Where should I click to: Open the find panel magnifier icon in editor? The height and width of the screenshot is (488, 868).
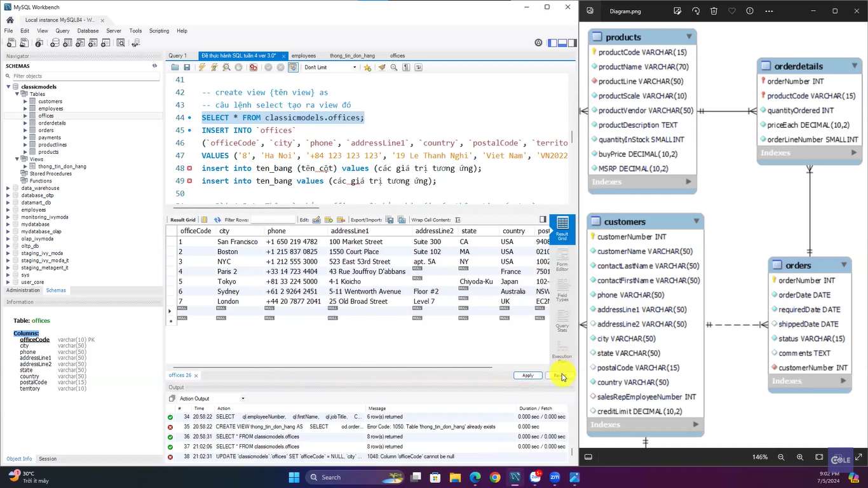click(394, 67)
